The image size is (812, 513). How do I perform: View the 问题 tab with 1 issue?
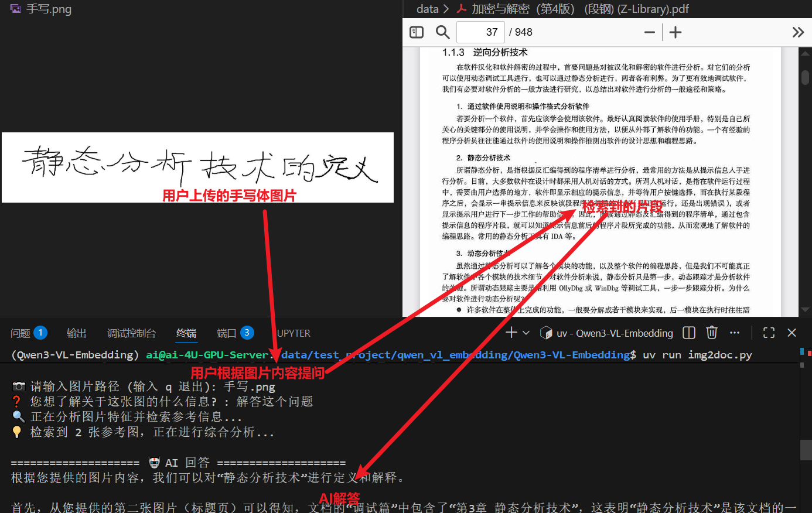point(23,333)
